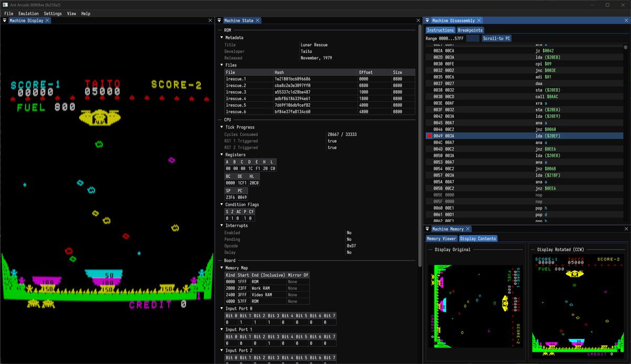
Task: Click the interrupt opcode value 0xD7
Action: pyautogui.click(x=352, y=246)
